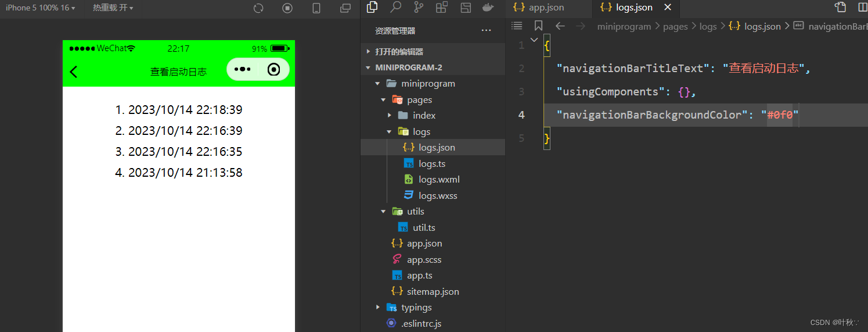Switch to the app.json tab
The height and width of the screenshot is (332, 868).
pos(538,8)
